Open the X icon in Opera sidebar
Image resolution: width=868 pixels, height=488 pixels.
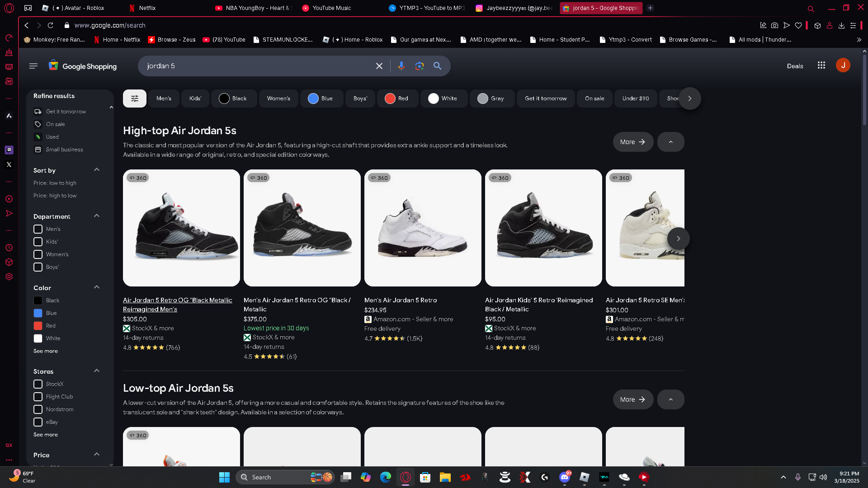pos(9,164)
